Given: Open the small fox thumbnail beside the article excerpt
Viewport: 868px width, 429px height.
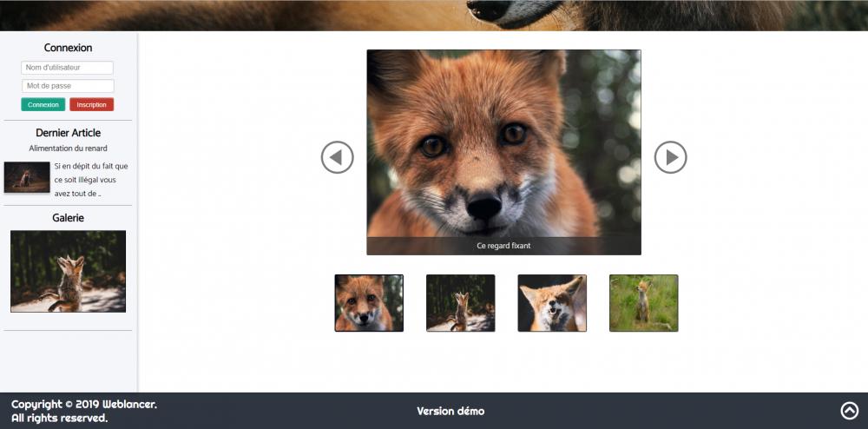Looking at the screenshot, I should click(27, 177).
